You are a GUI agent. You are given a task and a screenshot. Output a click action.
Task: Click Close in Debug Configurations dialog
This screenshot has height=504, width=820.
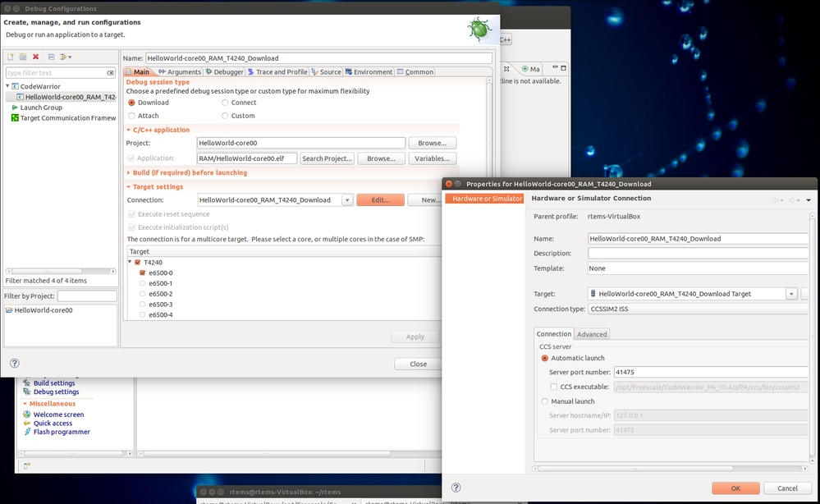tap(418, 364)
